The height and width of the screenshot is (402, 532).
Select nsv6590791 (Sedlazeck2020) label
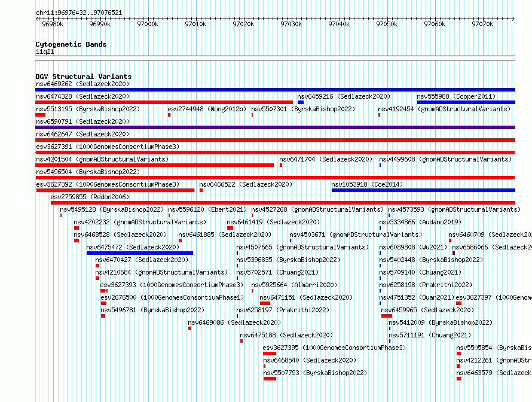pyautogui.click(x=82, y=121)
